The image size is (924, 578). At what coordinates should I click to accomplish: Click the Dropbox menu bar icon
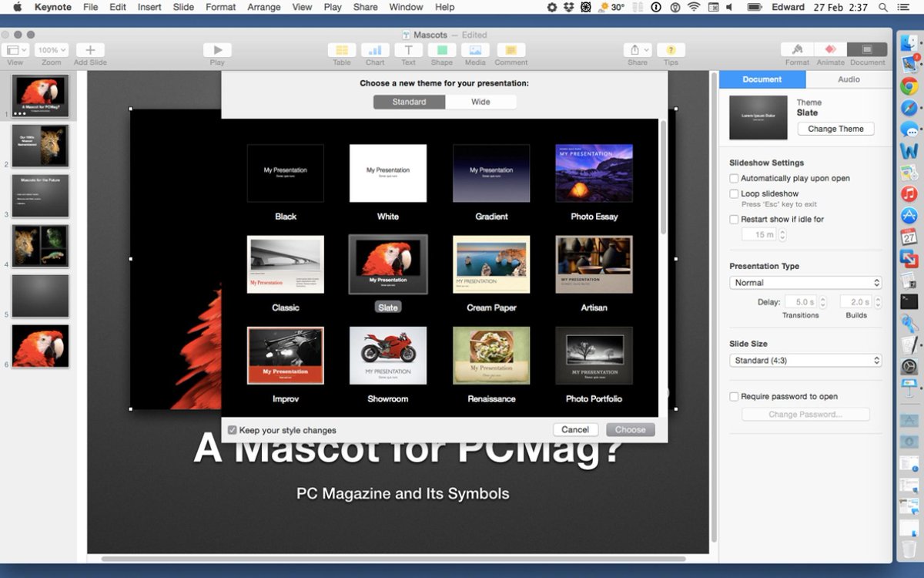568,7
